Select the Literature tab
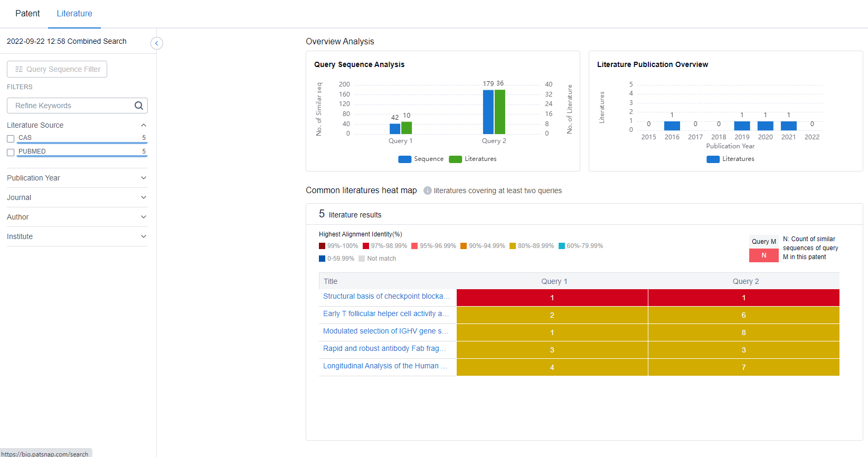868x457 pixels. point(74,14)
